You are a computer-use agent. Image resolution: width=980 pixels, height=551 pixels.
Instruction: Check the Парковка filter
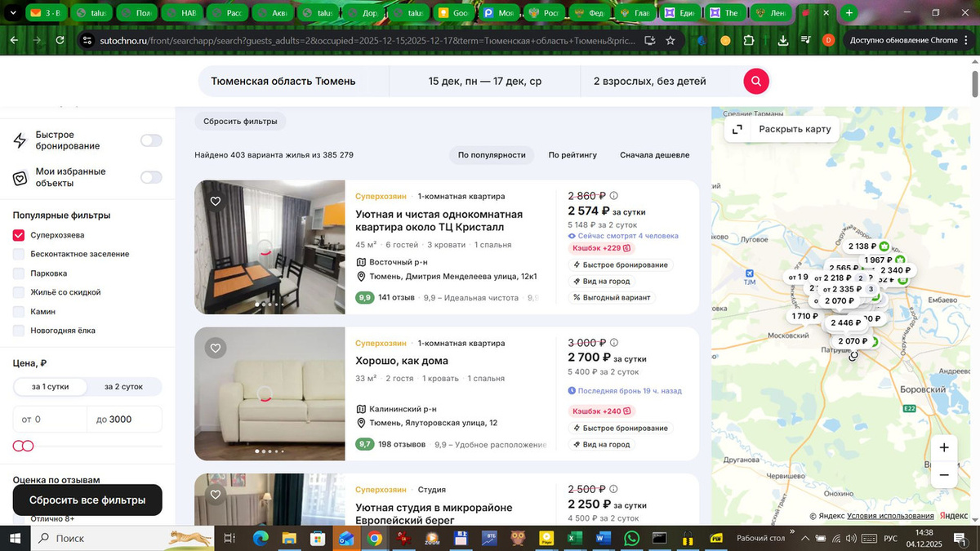click(19, 273)
